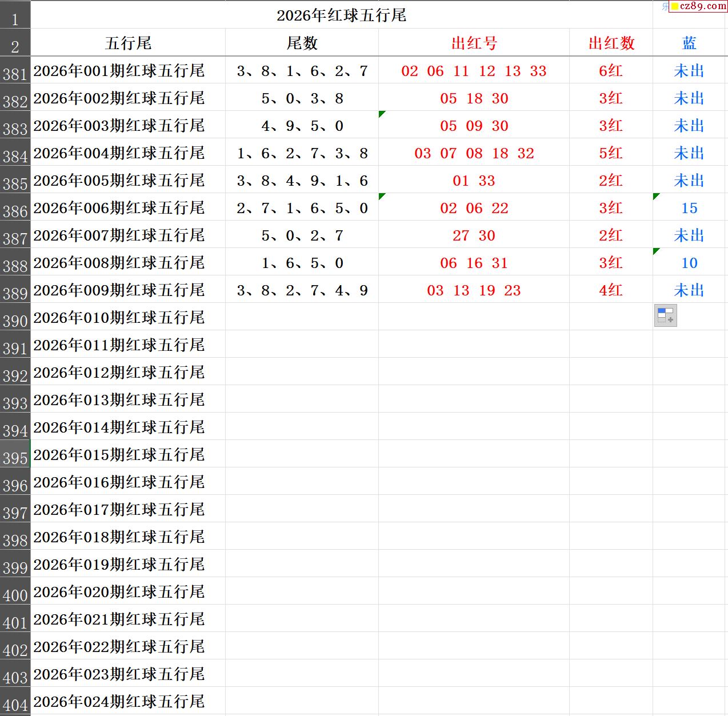Select the title cell 2026年红球五行尾
Image resolution: width=728 pixels, height=716 pixels.
click(x=341, y=15)
